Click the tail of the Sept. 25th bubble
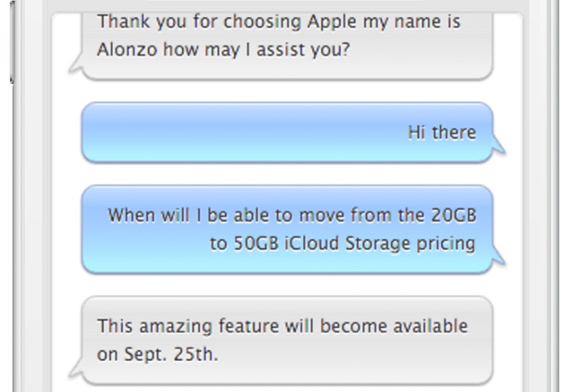Viewport: 573px width, 392px height. tap(75, 369)
